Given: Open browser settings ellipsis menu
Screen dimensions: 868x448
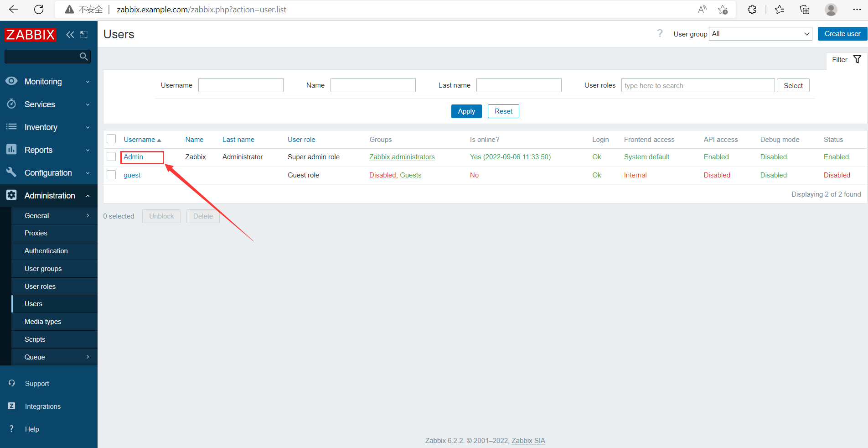Looking at the screenshot, I should point(857,10).
